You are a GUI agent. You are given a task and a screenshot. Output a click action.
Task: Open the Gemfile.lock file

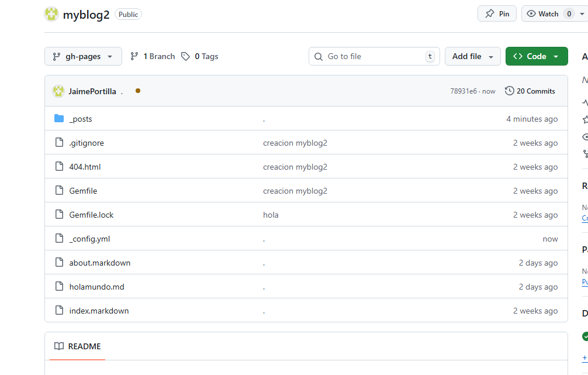tap(91, 215)
